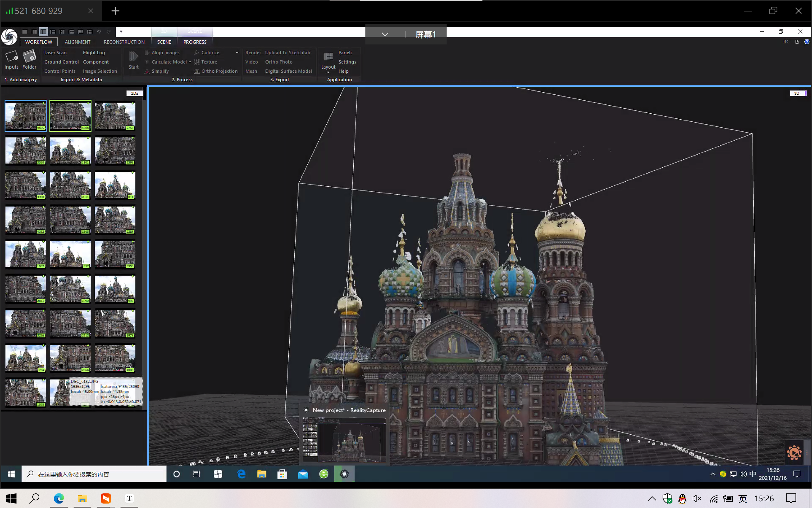
Task: Show hidden icons on local taskbar
Action: tap(652, 498)
